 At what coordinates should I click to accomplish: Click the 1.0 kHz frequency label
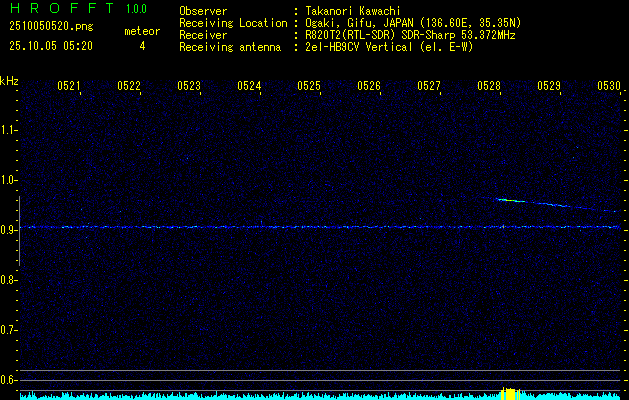point(8,180)
